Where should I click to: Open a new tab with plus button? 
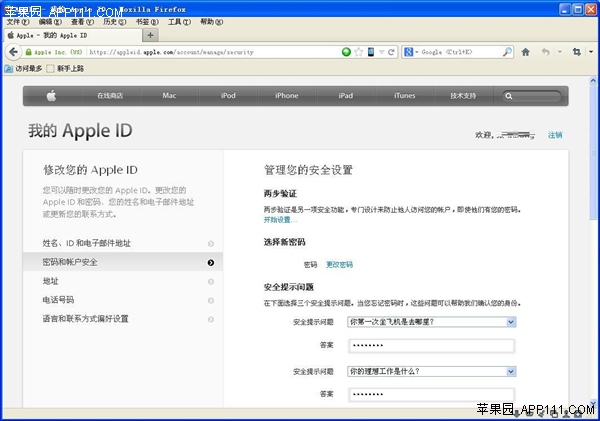pos(151,34)
